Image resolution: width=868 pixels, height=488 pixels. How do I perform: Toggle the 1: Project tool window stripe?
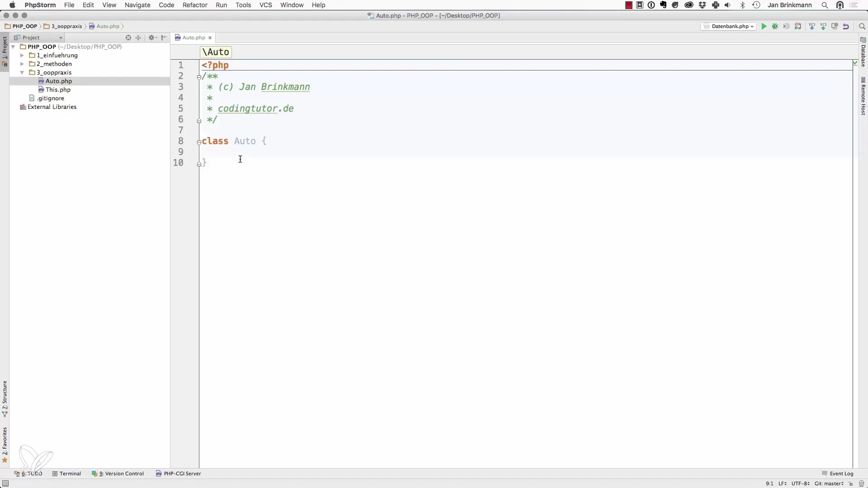(x=5, y=52)
